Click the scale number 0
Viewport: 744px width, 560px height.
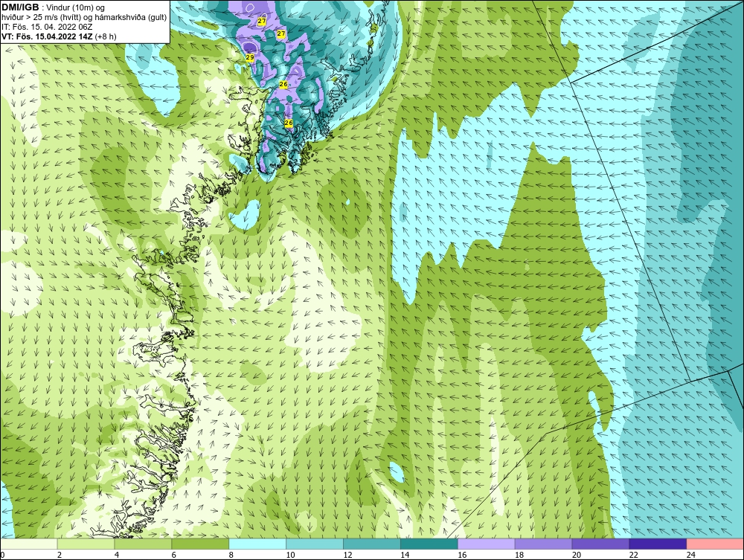point(2,555)
